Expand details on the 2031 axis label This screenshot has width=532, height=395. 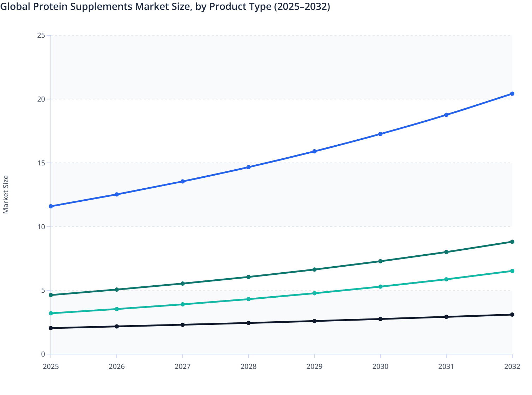tap(446, 367)
